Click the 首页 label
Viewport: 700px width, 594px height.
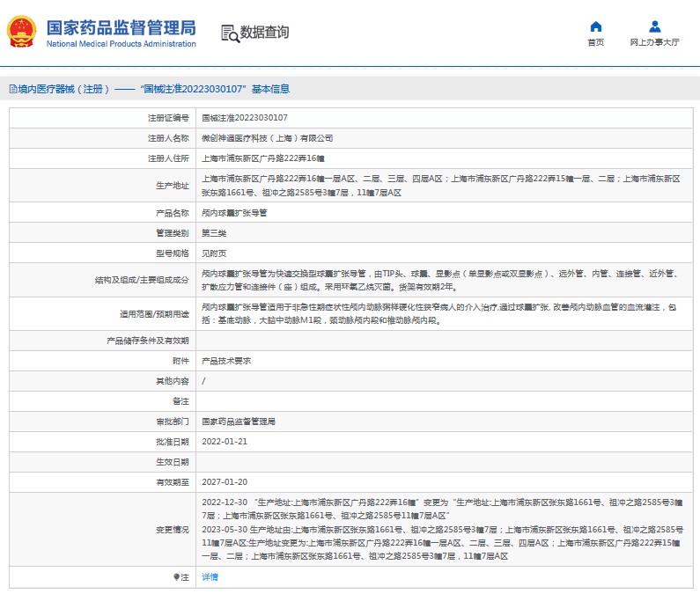(595, 42)
